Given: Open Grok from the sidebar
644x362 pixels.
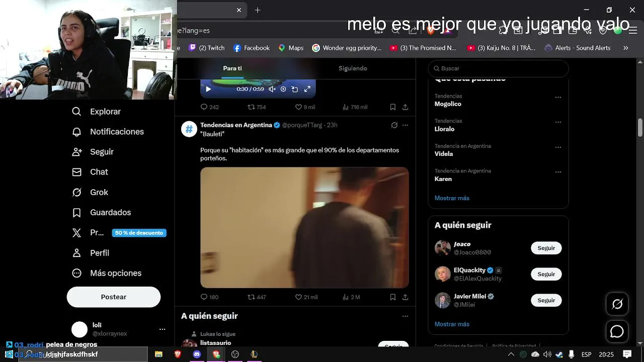Looking at the screenshot, I should click(90, 192).
